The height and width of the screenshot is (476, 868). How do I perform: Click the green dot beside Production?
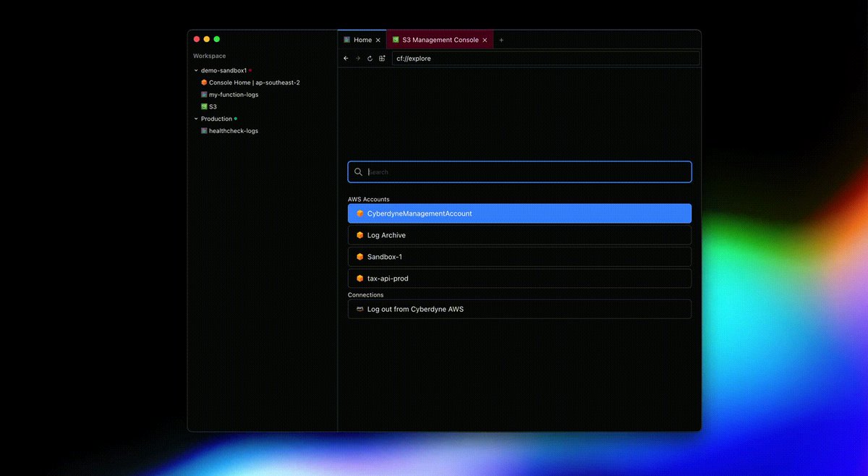236,119
